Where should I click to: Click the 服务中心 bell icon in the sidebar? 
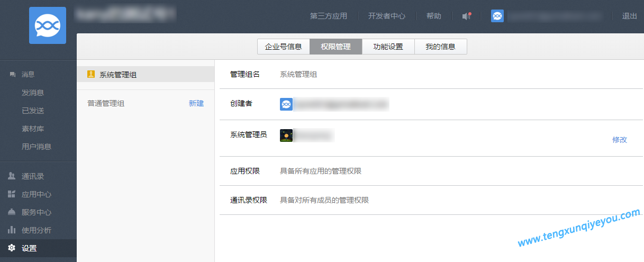pyautogui.click(x=12, y=212)
